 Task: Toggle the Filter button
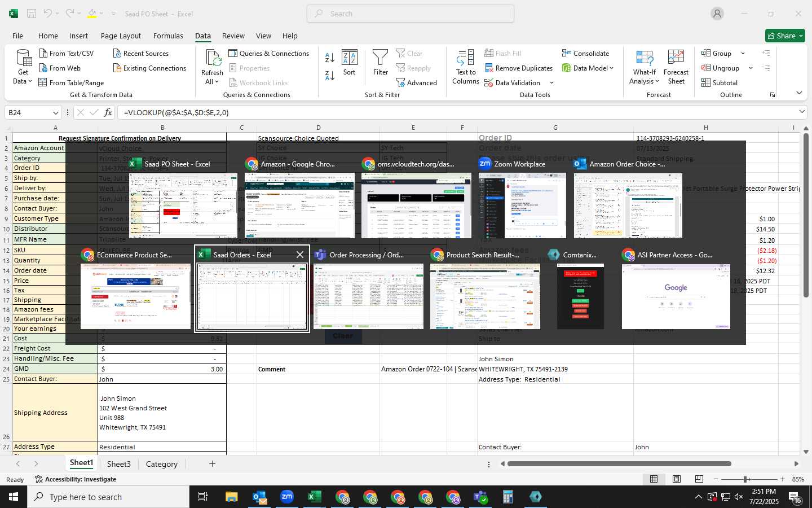tap(381, 63)
